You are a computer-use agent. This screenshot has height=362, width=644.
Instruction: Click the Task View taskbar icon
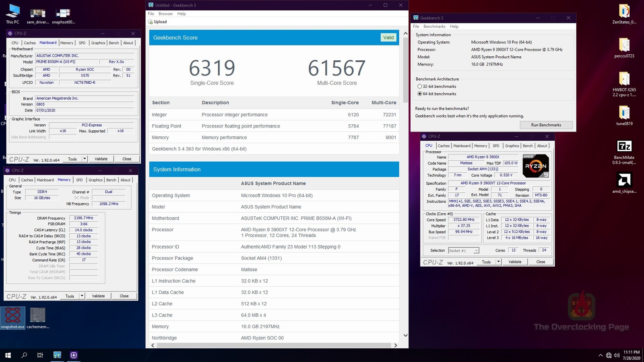40,355
